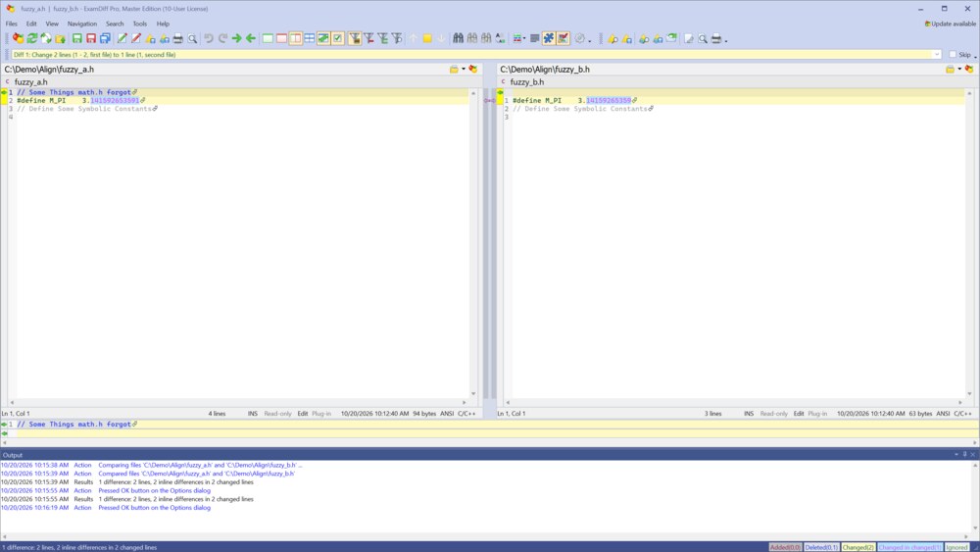980x552 pixels.
Task: Click the main toolbar Print icon
Action: tap(178, 39)
